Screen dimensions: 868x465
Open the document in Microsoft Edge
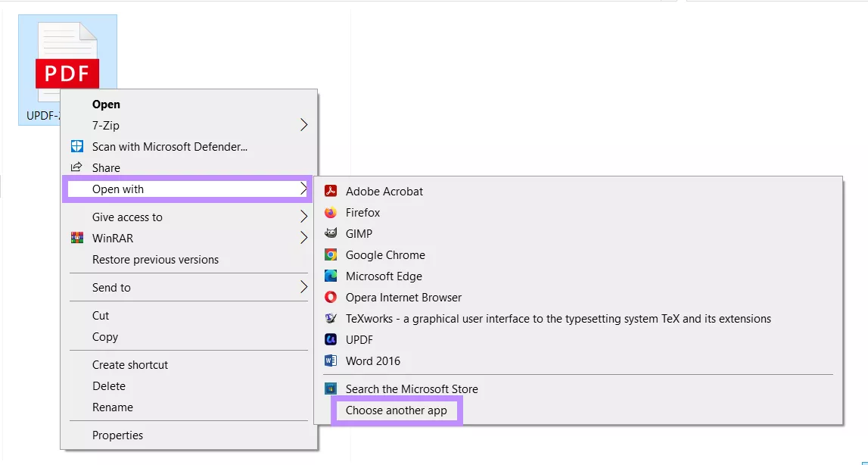coord(383,276)
